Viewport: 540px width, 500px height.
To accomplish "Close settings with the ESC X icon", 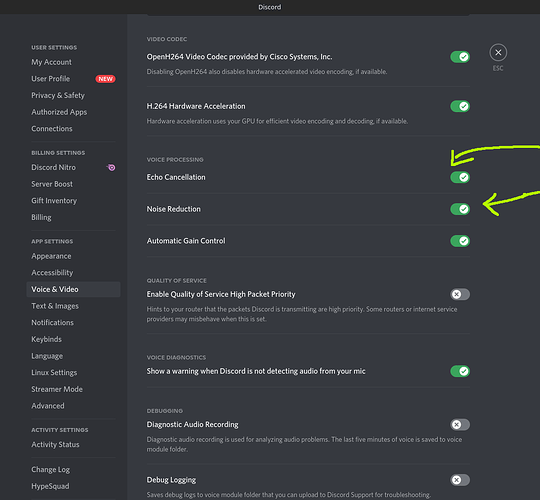I will tap(498, 53).
